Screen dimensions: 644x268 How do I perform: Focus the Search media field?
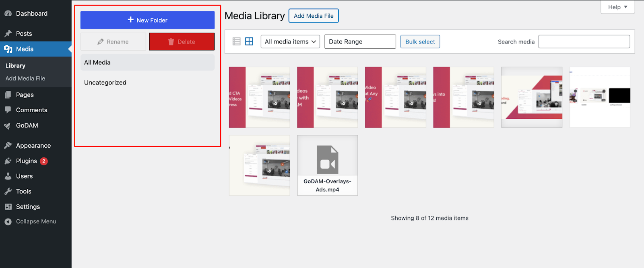(584, 41)
